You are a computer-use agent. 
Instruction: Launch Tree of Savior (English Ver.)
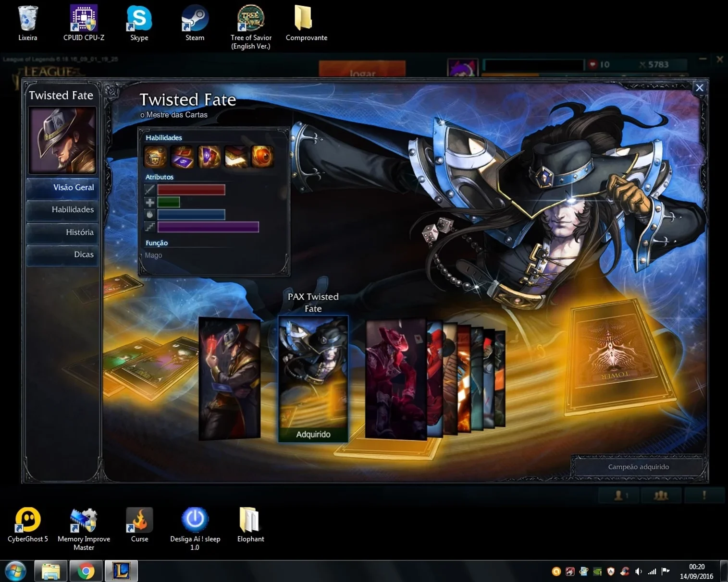(251, 27)
